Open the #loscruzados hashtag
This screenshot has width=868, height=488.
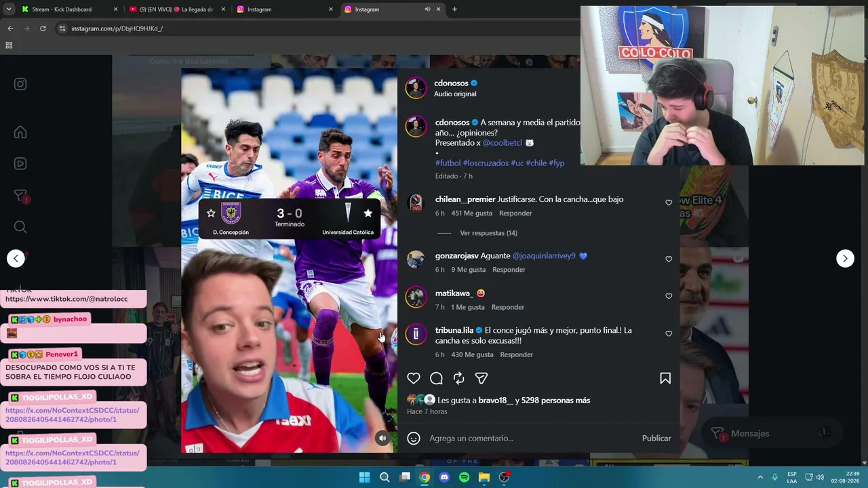point(486,163)
